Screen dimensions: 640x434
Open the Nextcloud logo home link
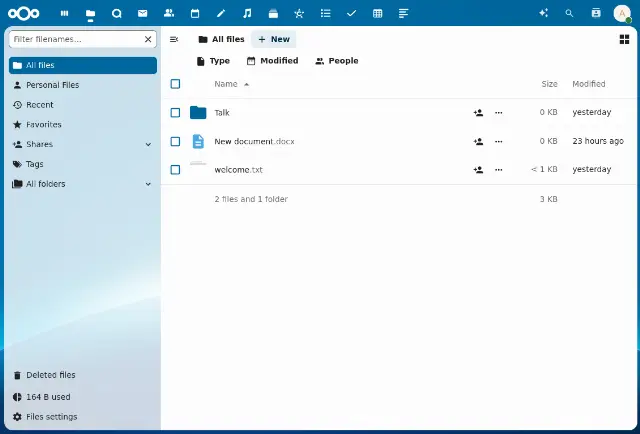click(24, 13)
